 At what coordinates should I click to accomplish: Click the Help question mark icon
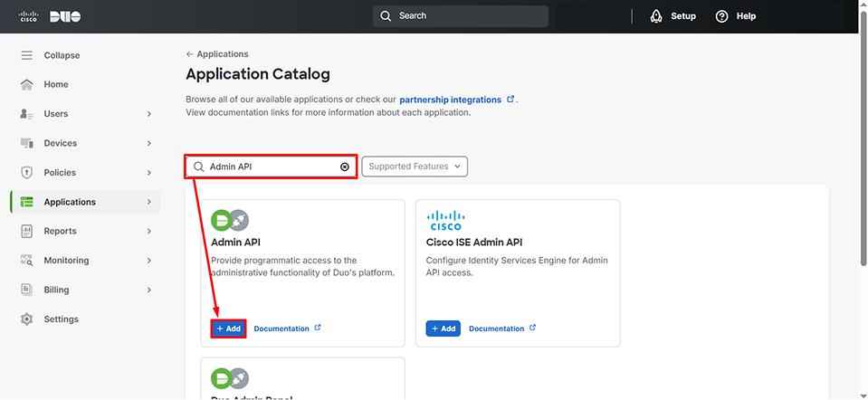point(722,16)
